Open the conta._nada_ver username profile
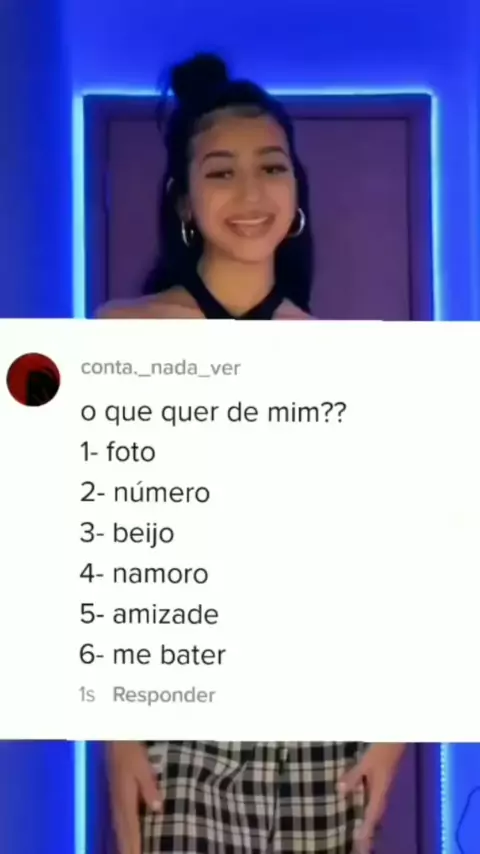The width and height of the screenshot is (480, 854). point(160,368)
